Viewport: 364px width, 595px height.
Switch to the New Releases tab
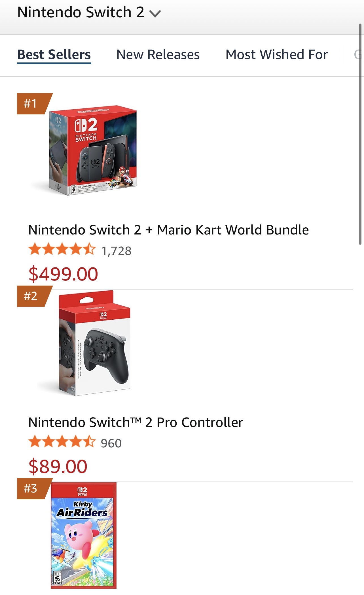pos(158,55)
